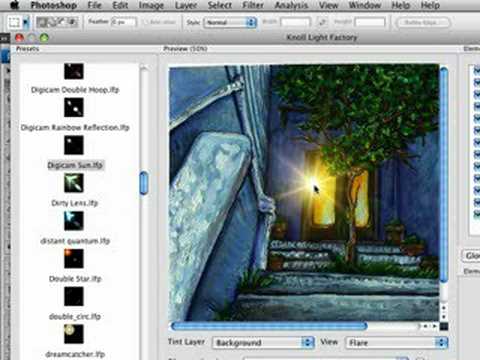
Task: Click the 'dreamcatcher.lfp' label
Action: pos(75,354)
